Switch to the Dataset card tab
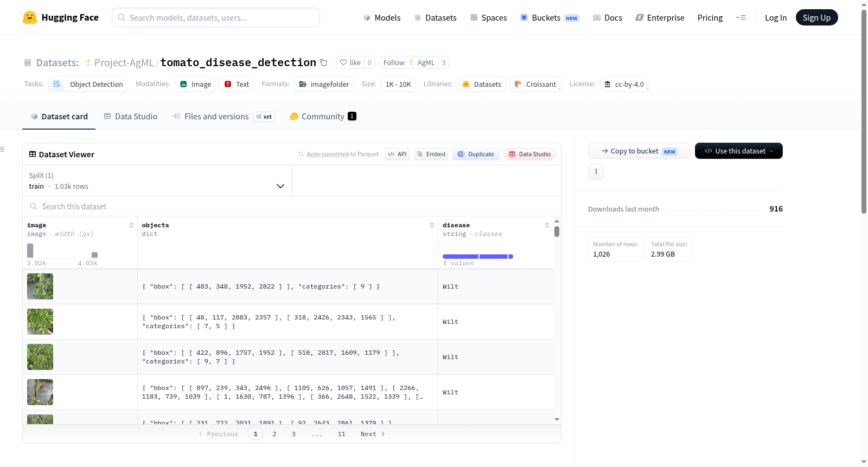 [x=59, y=117]
